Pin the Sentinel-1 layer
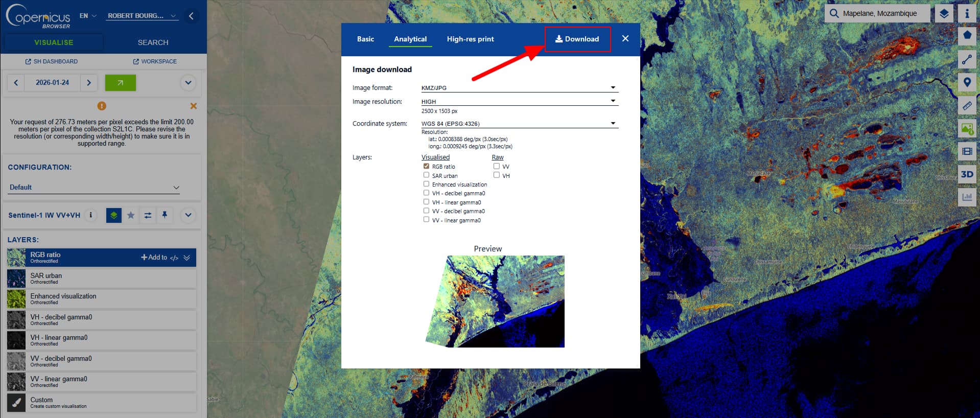The width and height of the screenshot is (980, 418). [165, 215]
